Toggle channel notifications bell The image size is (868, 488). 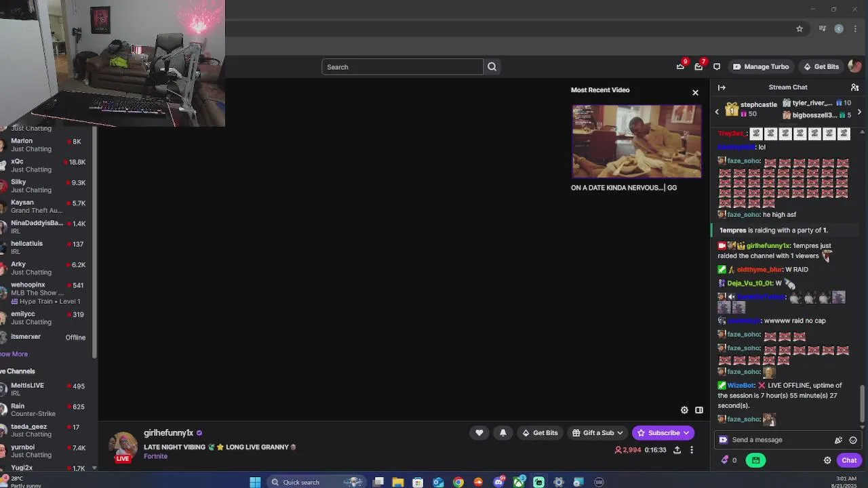(503, 432)
